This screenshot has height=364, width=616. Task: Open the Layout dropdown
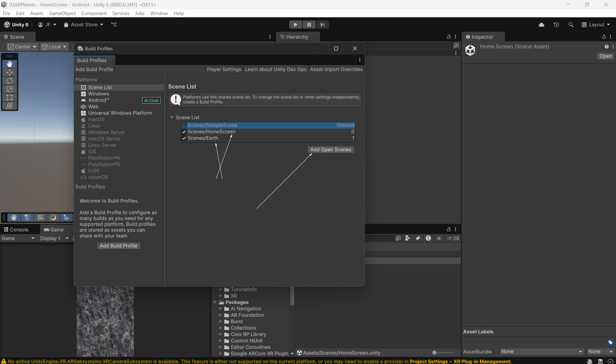coord(596,25)
